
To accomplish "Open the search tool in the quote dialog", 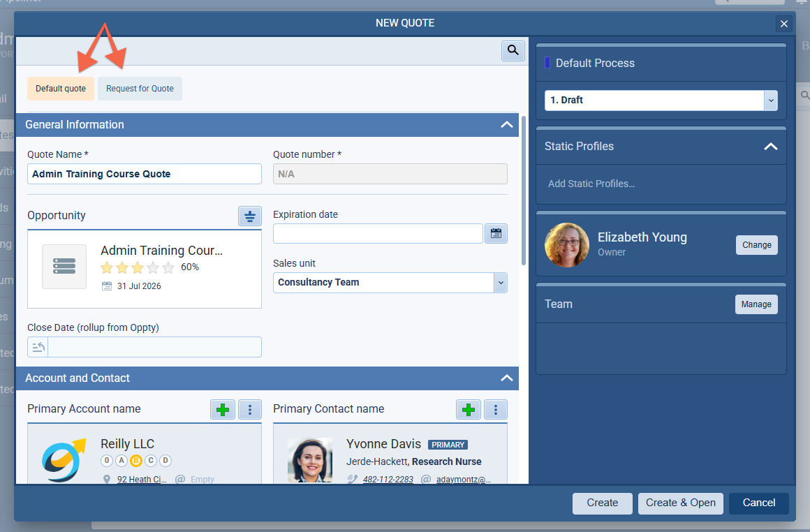I will pos(513,50).
